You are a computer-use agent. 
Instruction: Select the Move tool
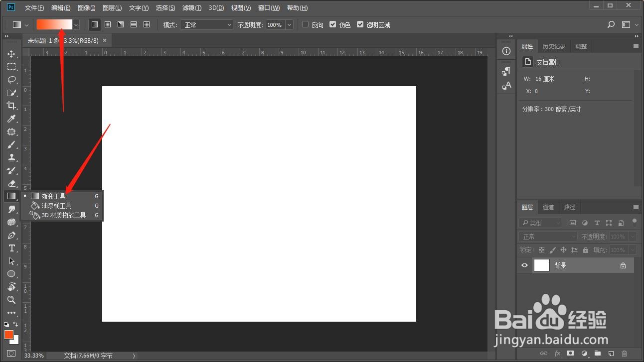[11, 54]
